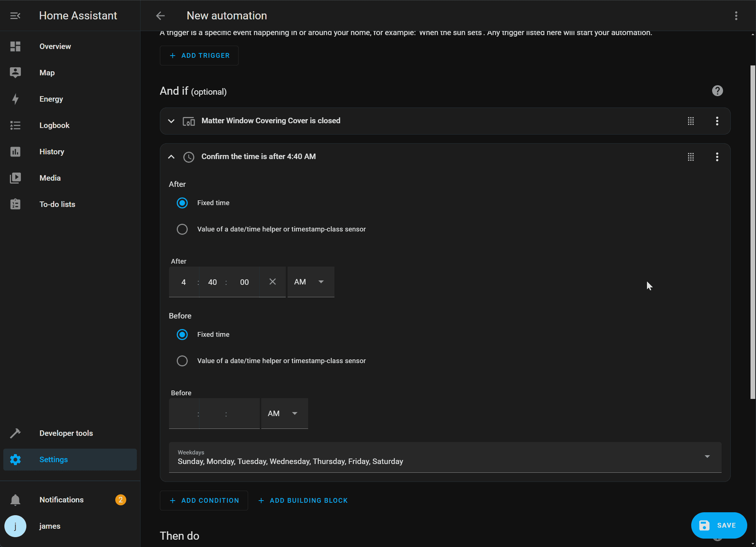Select Fixed time under After
This screenshot has height=547, width=756.
pos(182,203)
